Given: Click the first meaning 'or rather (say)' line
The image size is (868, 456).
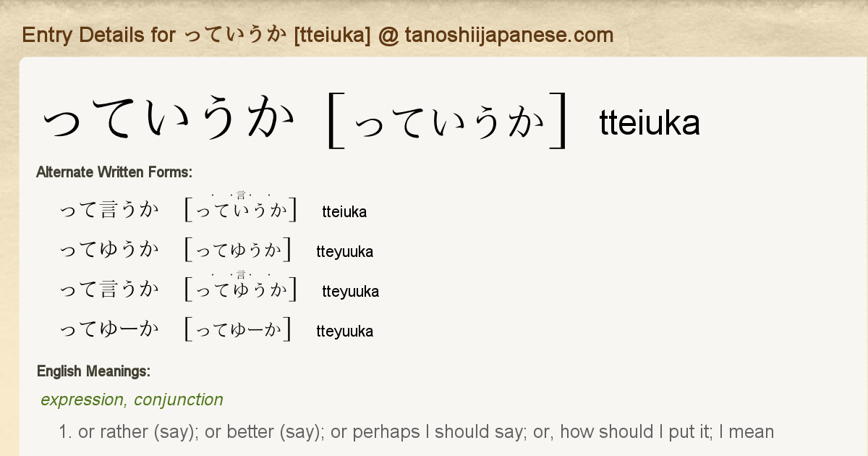Looking at the screenshot, I should (x=416, y=432).
